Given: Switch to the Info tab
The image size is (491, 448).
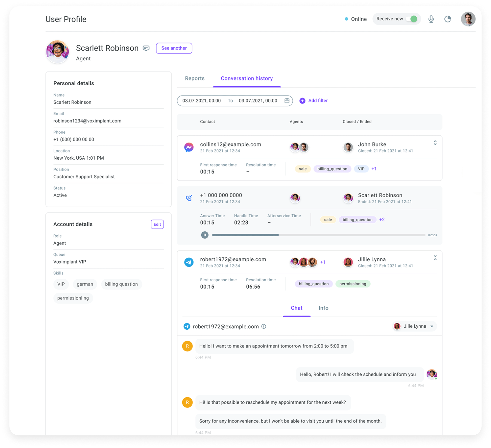Looking at the screenshot, I should [323, 308].
